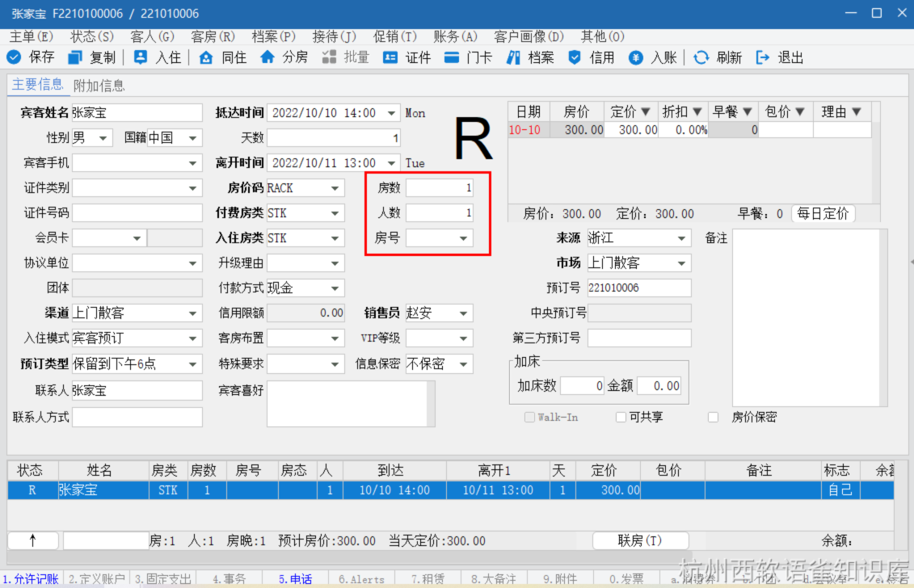914x588 pixels.
Task: Open the 档案 profile toolbar icon
Action: 513,57
